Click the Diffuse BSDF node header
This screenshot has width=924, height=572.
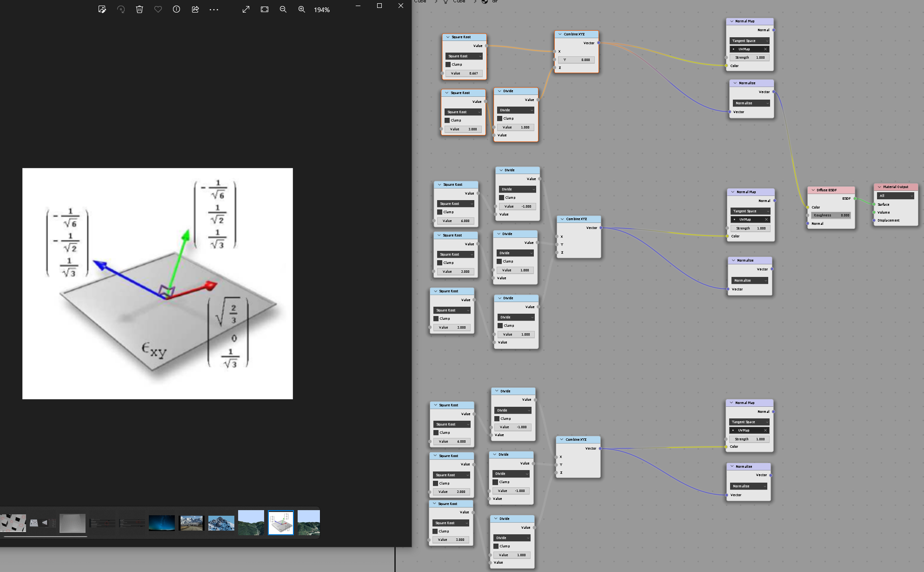pos(831,190)
